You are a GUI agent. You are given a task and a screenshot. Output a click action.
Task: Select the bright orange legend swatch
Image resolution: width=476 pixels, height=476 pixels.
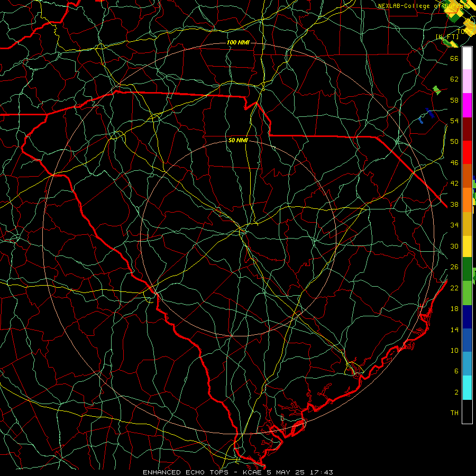[x=467, y=200]
